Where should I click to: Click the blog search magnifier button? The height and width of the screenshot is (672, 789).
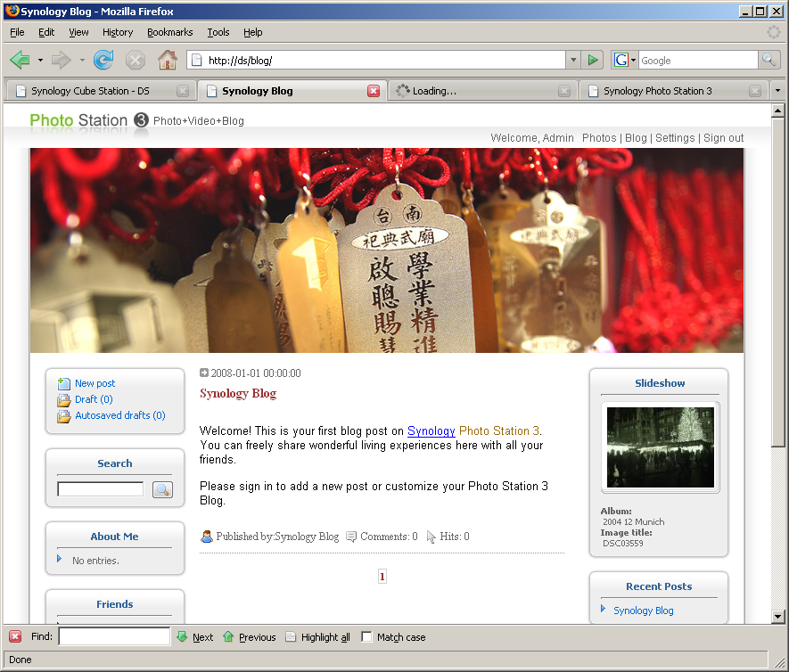point(162,489)
